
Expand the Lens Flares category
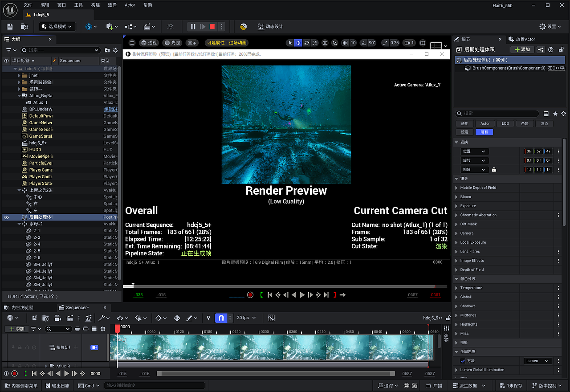click(x=456, y=252)
